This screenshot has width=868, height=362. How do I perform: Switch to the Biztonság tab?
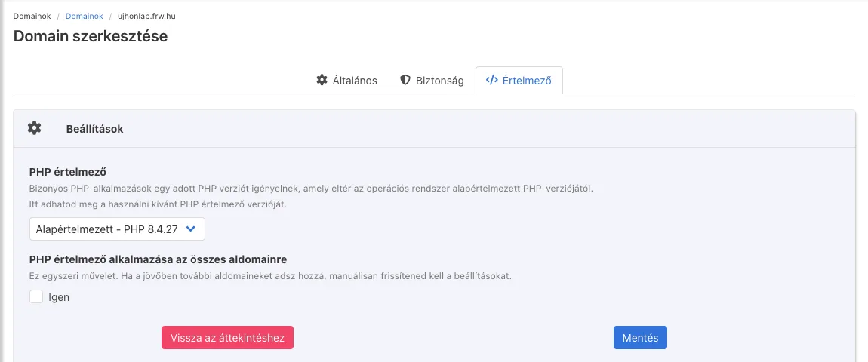(x=432, y=80)
